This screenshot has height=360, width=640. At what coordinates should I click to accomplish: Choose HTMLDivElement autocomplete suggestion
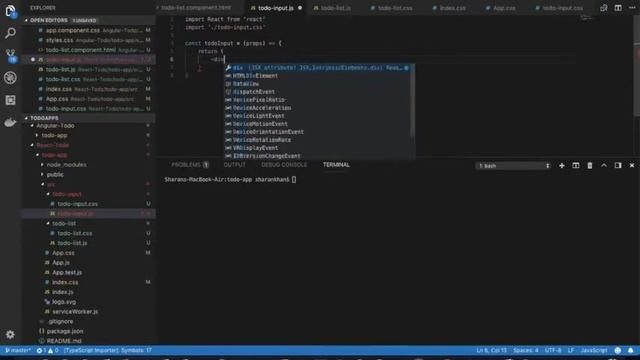(x=318, y=76)
